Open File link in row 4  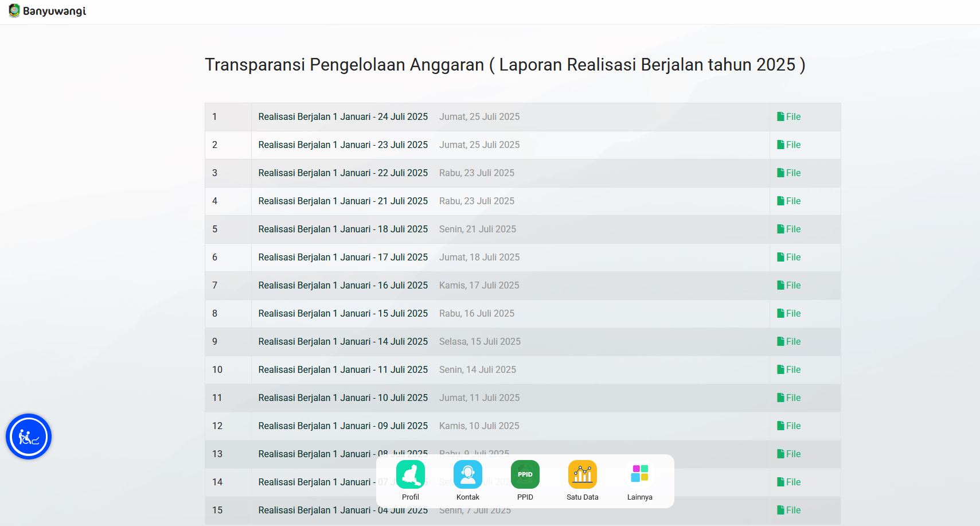pos(789,201)
